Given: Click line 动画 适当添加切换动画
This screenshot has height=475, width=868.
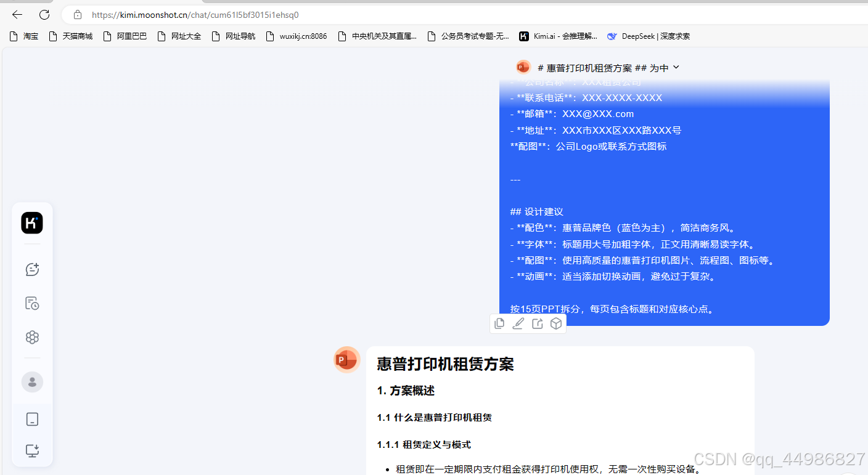Looking at the screenshot, I should [614, 277].
